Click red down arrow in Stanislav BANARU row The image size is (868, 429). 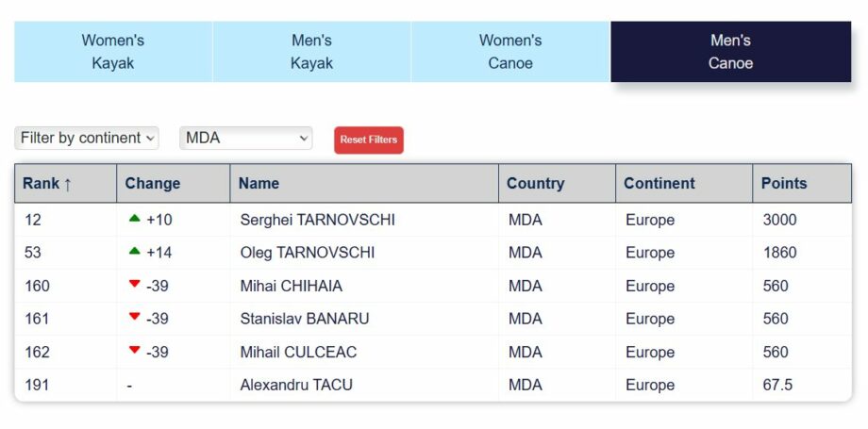point(134,318)
